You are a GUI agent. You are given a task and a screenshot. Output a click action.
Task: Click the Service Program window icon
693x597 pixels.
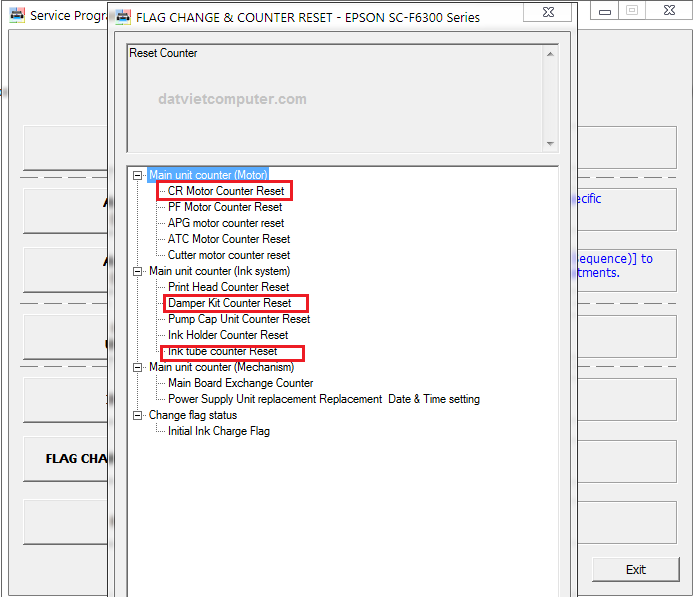tap(14, 16)
